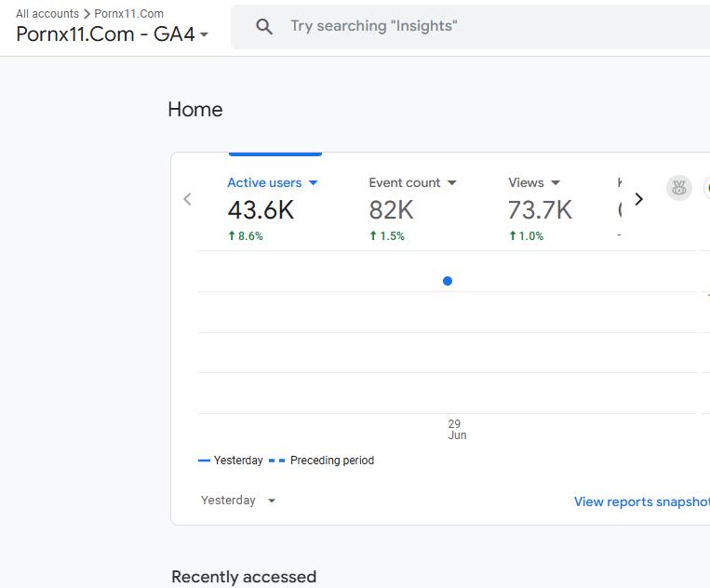Click the breadcrumb chevron after All accounts

[87, 14]
